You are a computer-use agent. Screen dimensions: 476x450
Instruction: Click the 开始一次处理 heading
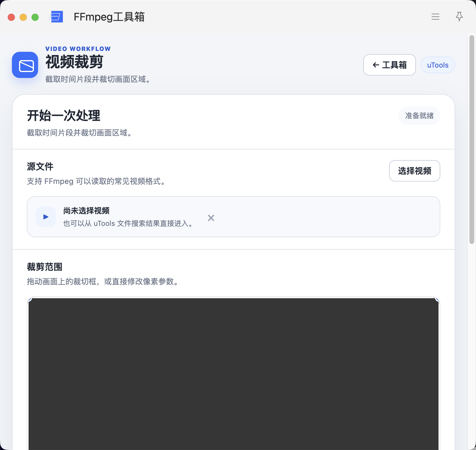coord(64,115)
